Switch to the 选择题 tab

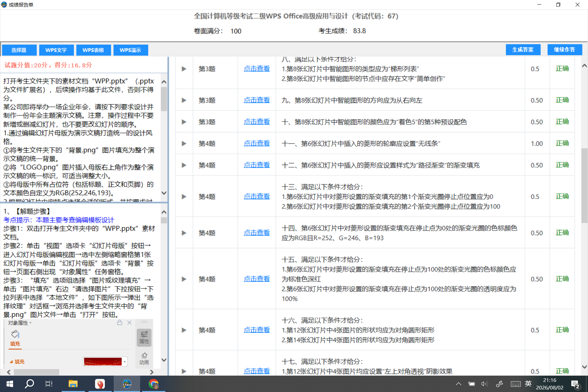point(19,50)
